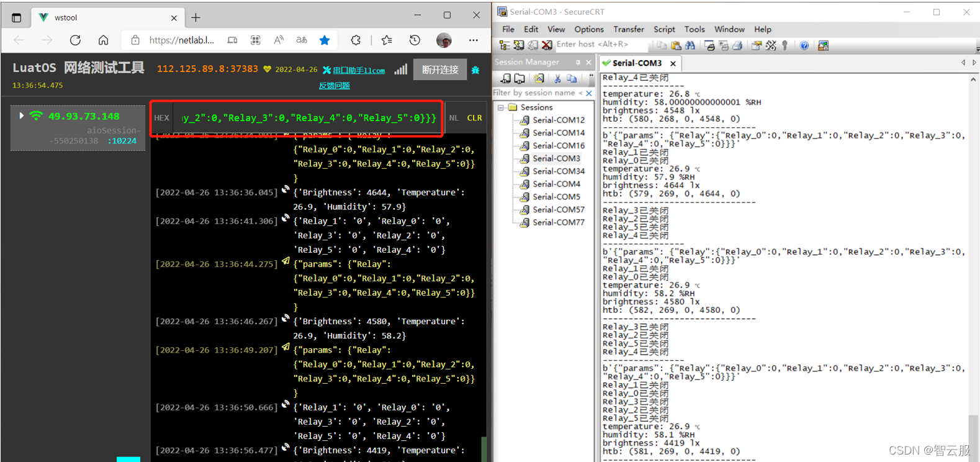Image resolution: width=980 pixels, height=462 pixels.
Task: Open Session Manager icon in SecureCRT toolbar
Action: tap(505, 45)
